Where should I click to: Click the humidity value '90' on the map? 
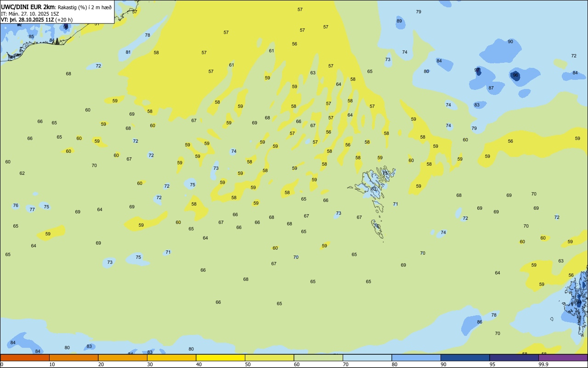pos(510,42)
